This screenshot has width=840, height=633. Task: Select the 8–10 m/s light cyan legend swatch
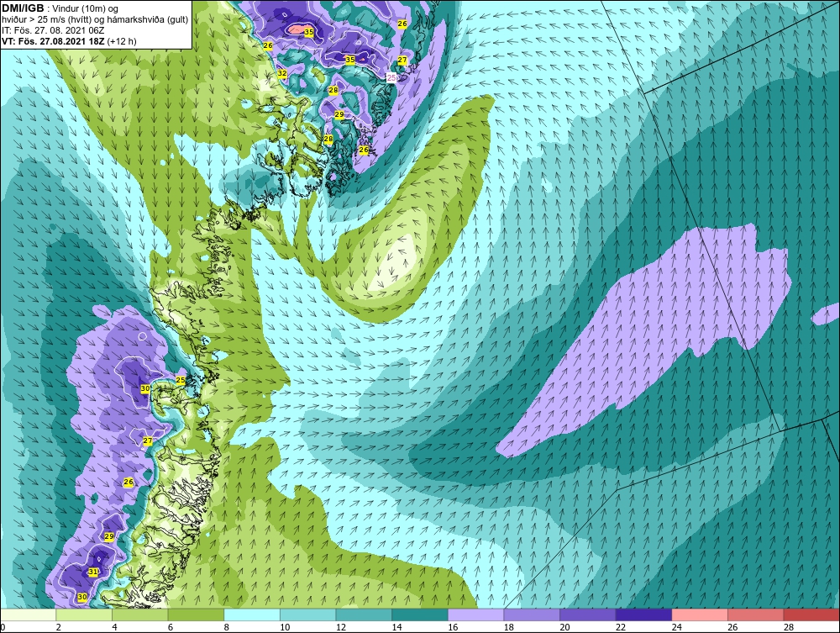pyautogui.click(x=252, y=615)
